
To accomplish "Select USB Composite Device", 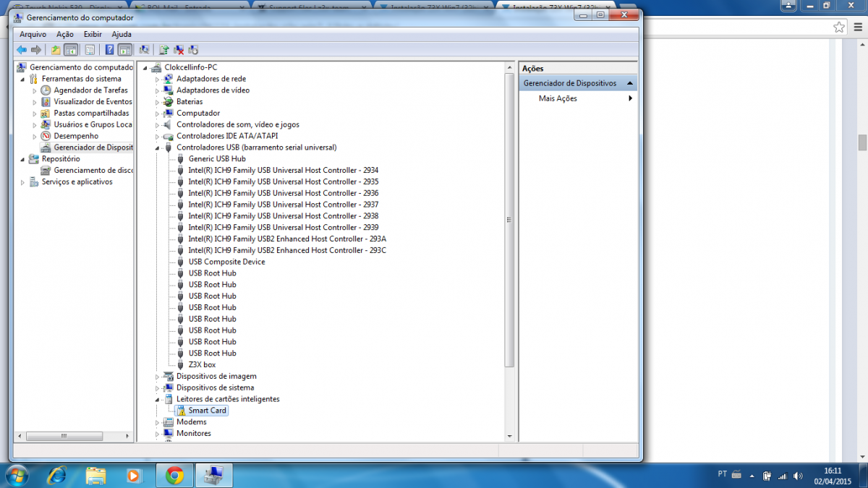I will tap(227, 262).
